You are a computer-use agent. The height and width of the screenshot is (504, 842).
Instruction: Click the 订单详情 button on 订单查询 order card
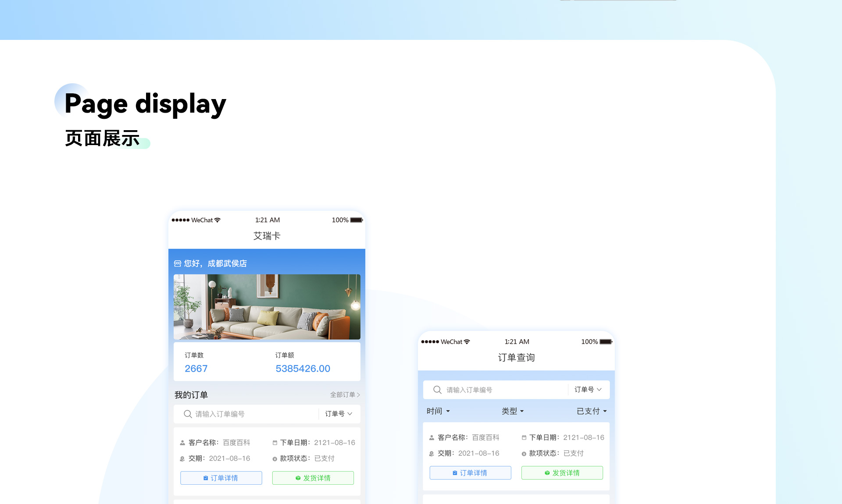click(x=470, y=472)
